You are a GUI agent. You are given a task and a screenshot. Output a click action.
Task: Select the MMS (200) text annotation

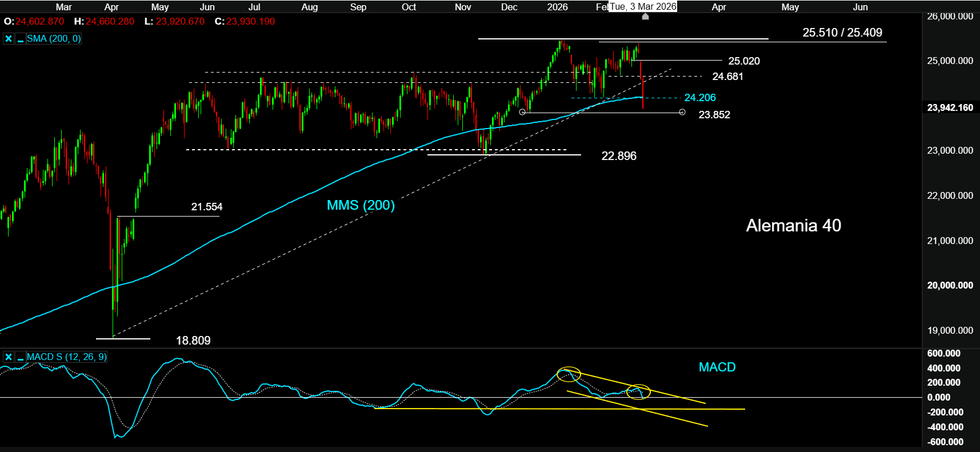pos(361,205)
